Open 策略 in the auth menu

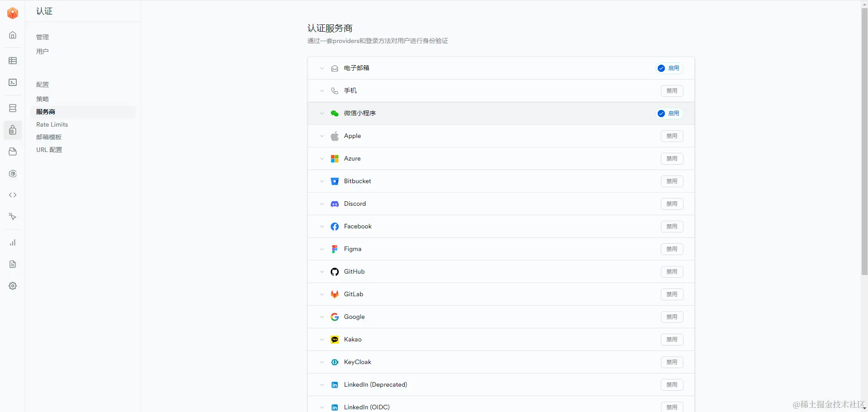(43, 99)
